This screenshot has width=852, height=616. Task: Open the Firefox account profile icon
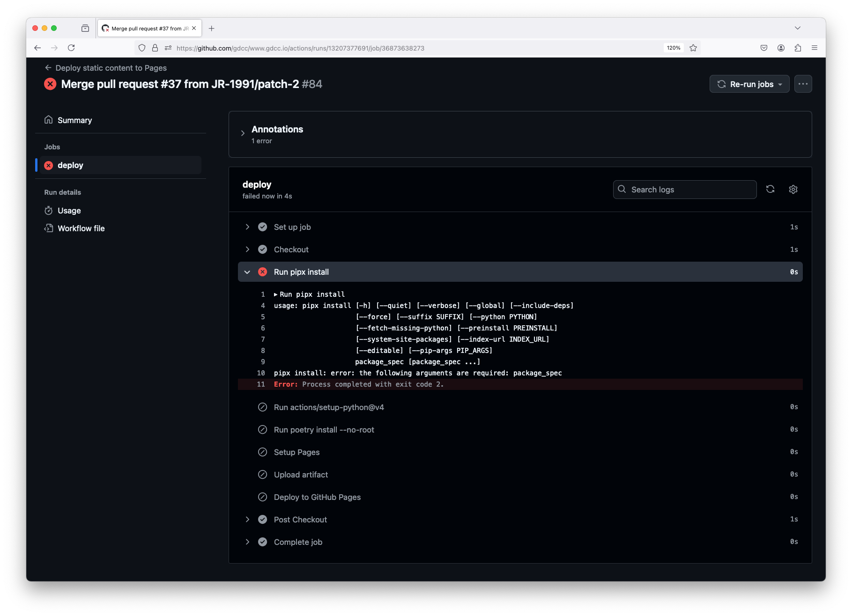click(x=781, y=48)
